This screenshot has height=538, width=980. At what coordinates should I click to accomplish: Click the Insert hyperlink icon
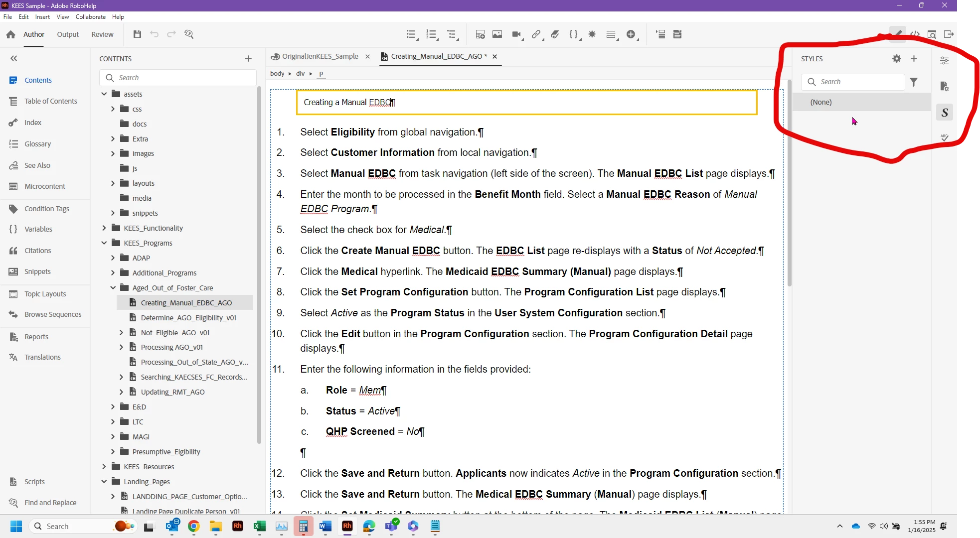pos(535,34)
